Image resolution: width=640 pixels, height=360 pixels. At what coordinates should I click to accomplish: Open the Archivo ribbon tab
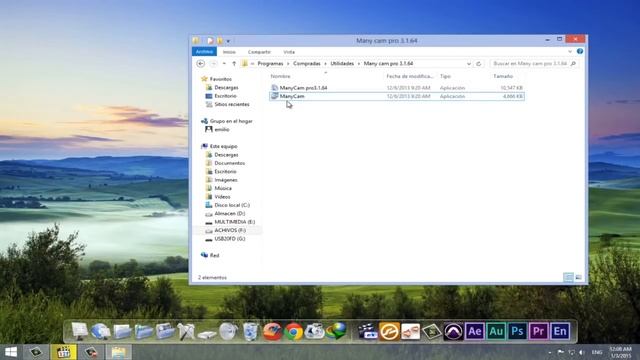click(204, 52)
